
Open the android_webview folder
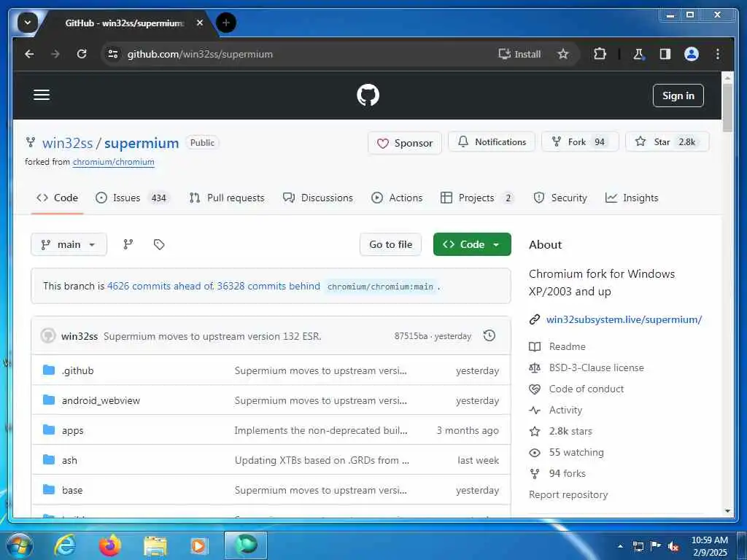(101, 400)
